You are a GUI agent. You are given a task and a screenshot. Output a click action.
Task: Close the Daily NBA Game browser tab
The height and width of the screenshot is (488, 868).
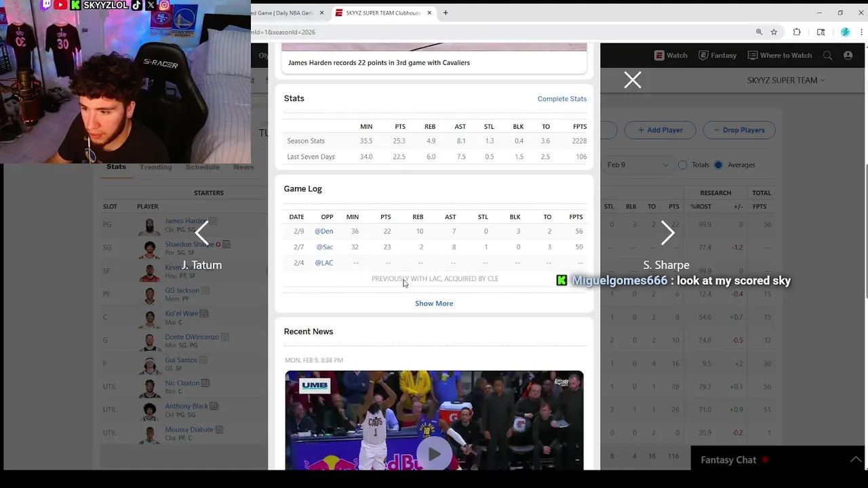click(x=321, y=13)
